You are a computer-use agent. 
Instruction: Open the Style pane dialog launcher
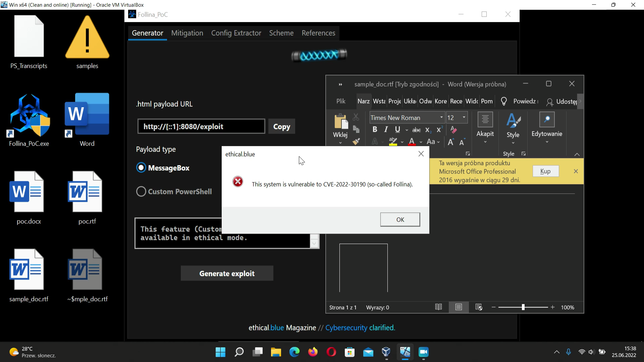pyautogui.click(x=523, y=154)
